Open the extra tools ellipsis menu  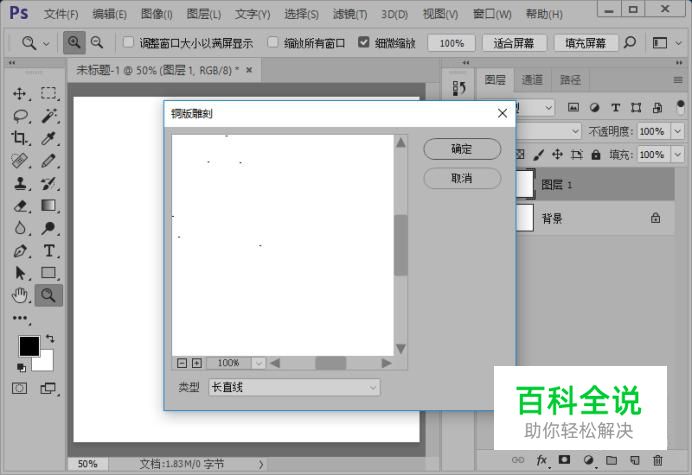20,318
